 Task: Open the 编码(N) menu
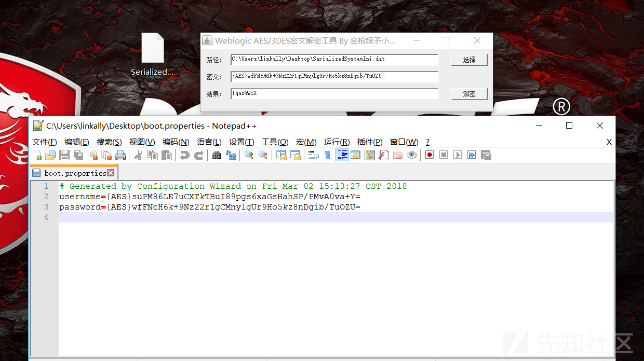click(x=176, y=142)
